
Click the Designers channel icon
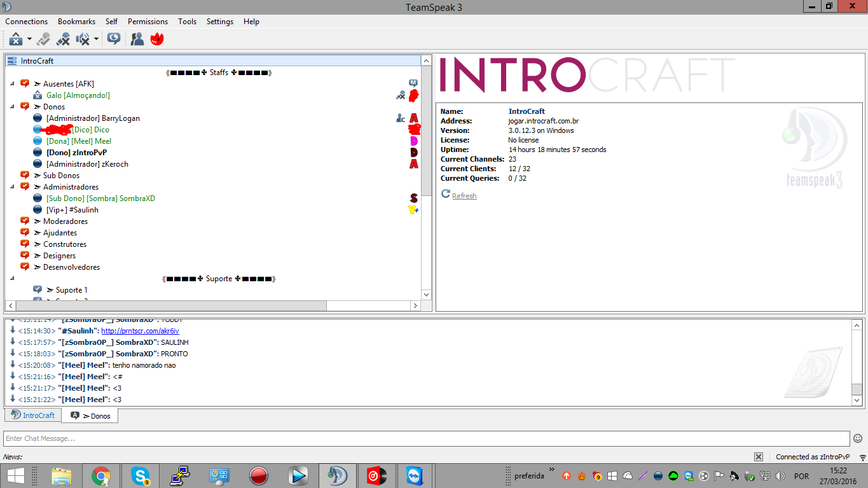25,256
